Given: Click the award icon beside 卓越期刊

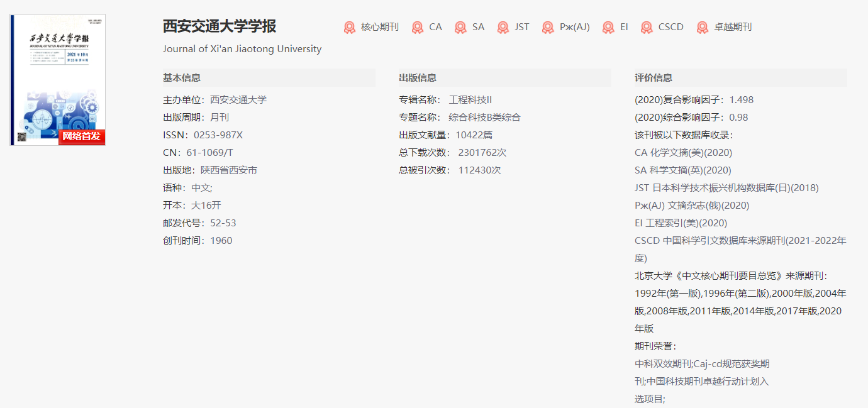Looking at the screenshot, I should [x=703, y=27].
